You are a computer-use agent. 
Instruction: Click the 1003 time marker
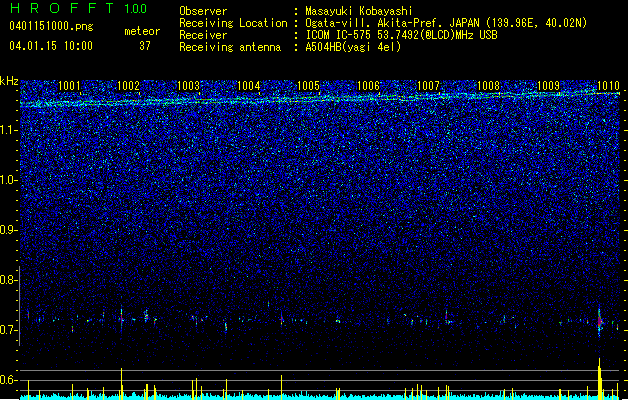tap(189, 85)
